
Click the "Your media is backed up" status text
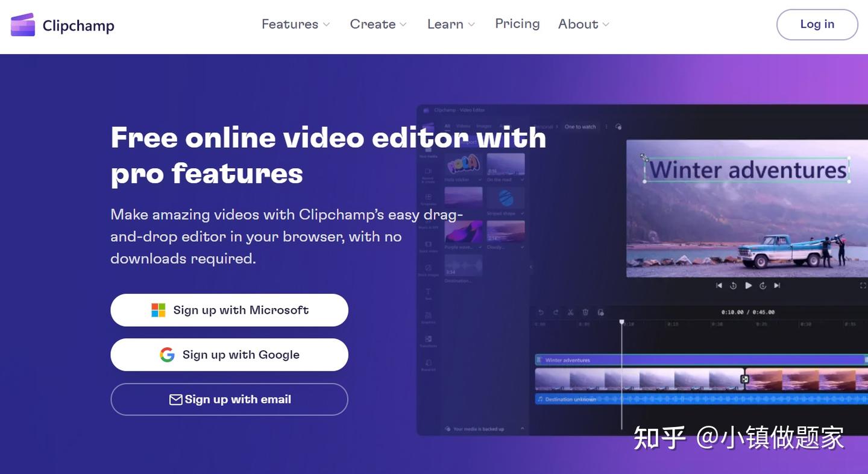[x=479, y=429]
